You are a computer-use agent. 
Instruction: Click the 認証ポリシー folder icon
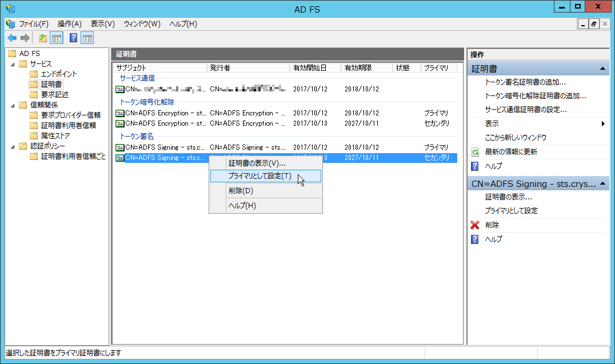click(23, 146)
